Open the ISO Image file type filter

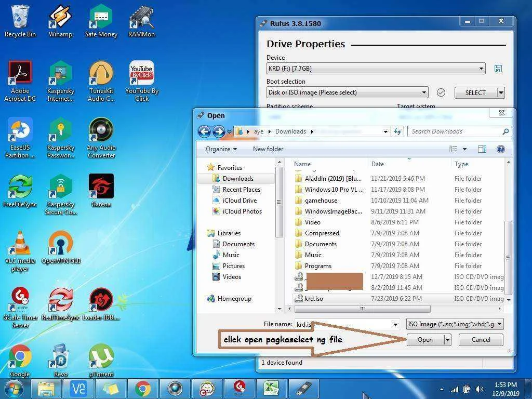[455, 324]
